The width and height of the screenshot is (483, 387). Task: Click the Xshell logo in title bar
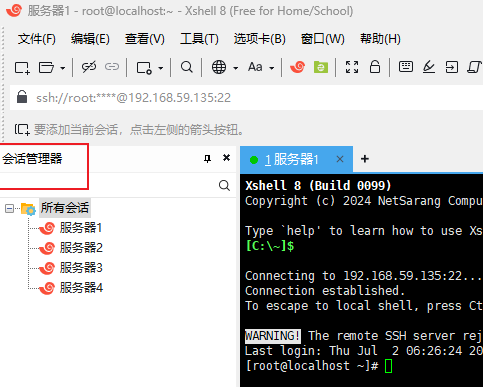point(14,10)
